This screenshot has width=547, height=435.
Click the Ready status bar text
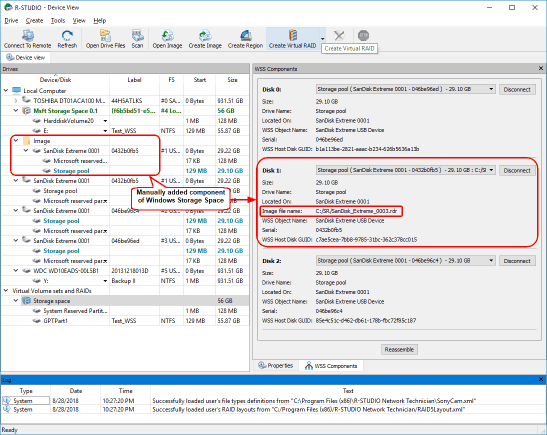pos(9,430)
